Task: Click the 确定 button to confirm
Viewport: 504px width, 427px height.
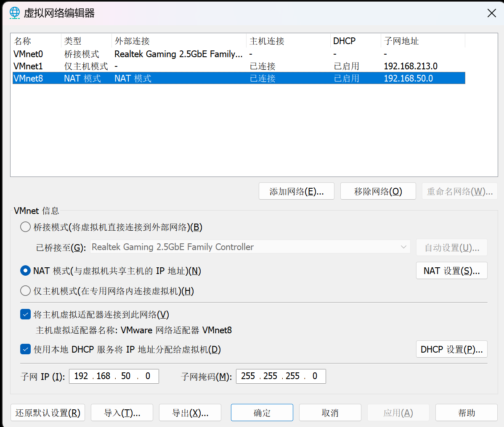Action: coord(262,413)
